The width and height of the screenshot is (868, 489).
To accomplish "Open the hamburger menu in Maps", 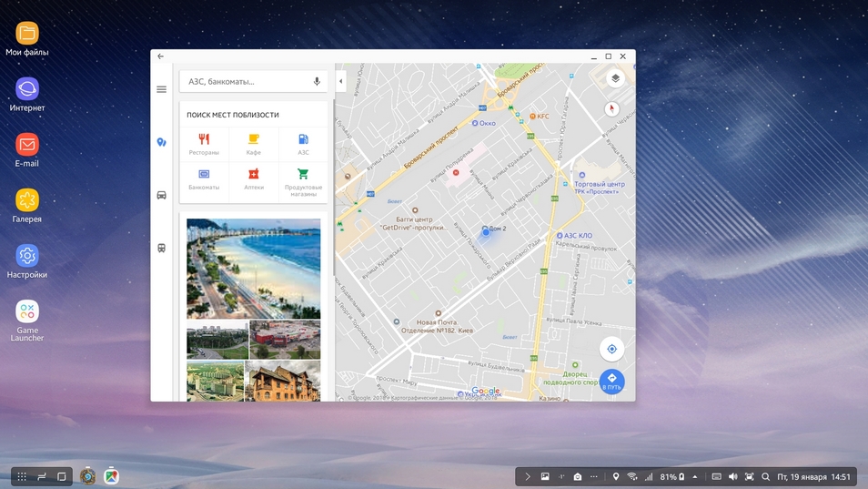I will pos(161,89).
